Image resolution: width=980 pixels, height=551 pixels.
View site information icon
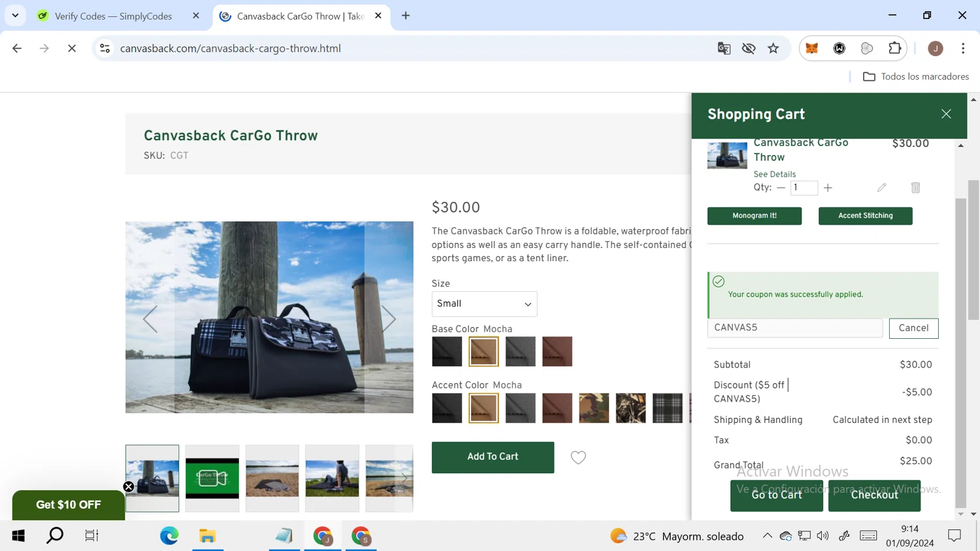tap(105, 48)
